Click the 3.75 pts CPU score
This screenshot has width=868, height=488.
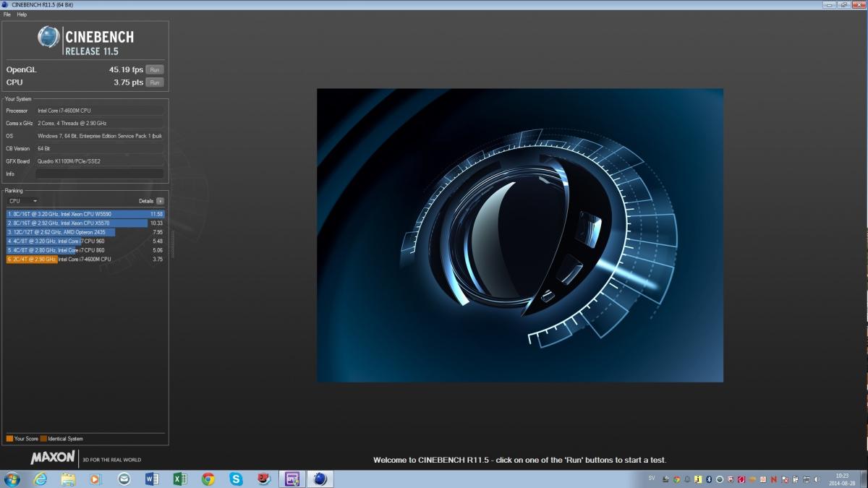(x=128, y=82)
